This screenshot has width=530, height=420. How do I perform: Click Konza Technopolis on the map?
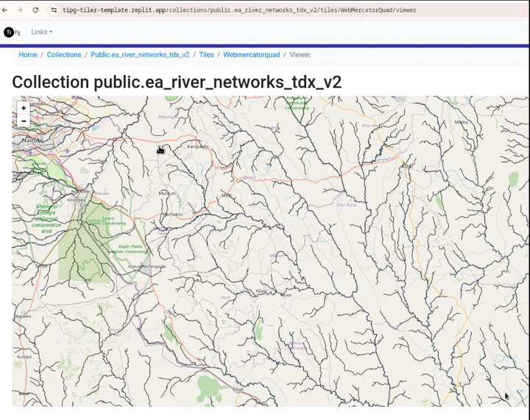click(x=147, y=266)
